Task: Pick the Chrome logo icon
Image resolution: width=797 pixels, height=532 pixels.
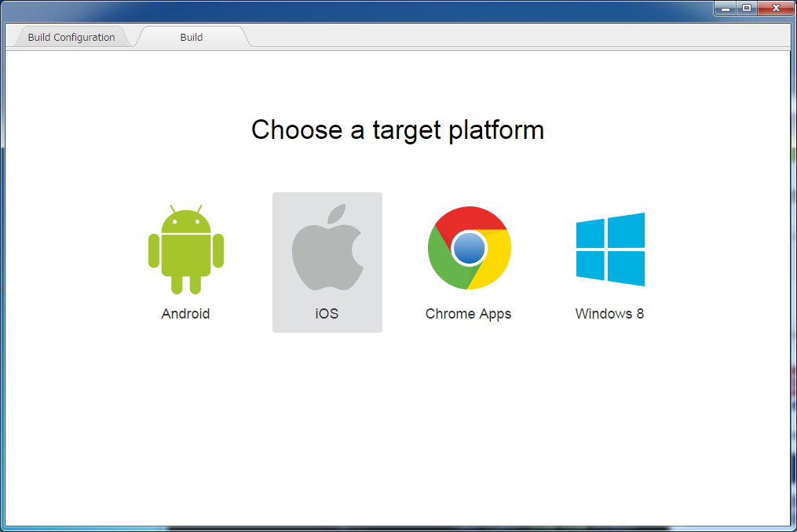Action: [x=469, y=249]
